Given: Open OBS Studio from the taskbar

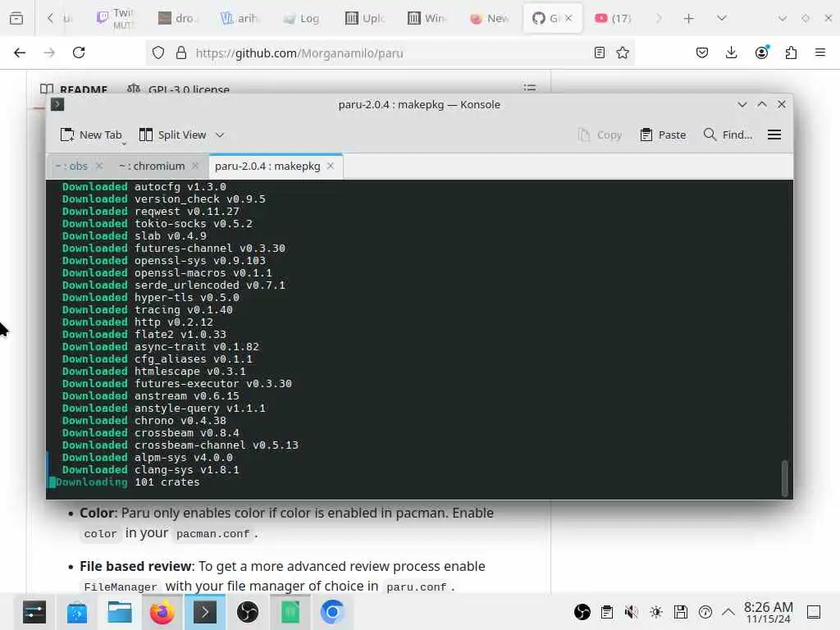Looking at the screenshot, I should point(248,612).
